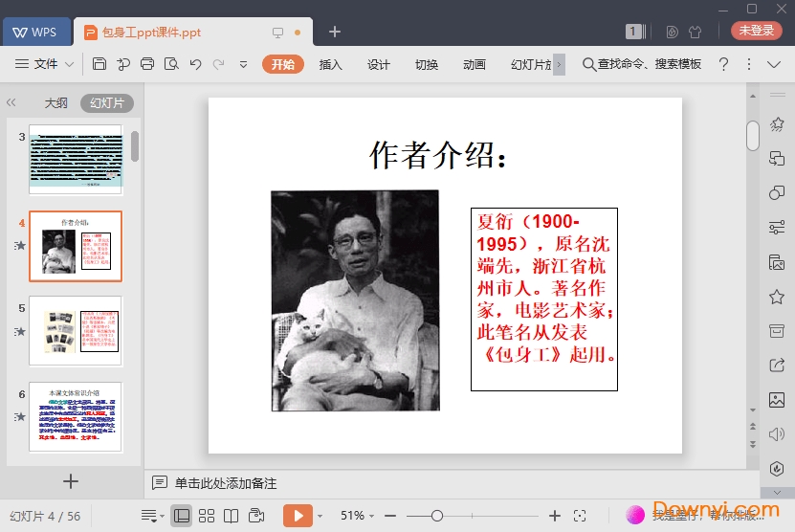Zoom in with plus button
This screenshot has height=532, width=795.
pos(555,516)
